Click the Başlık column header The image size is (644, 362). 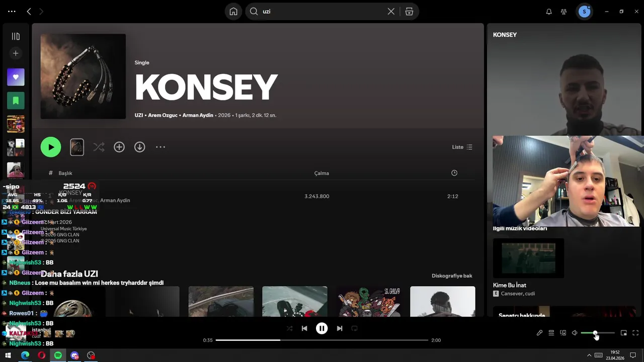[65, 173]
